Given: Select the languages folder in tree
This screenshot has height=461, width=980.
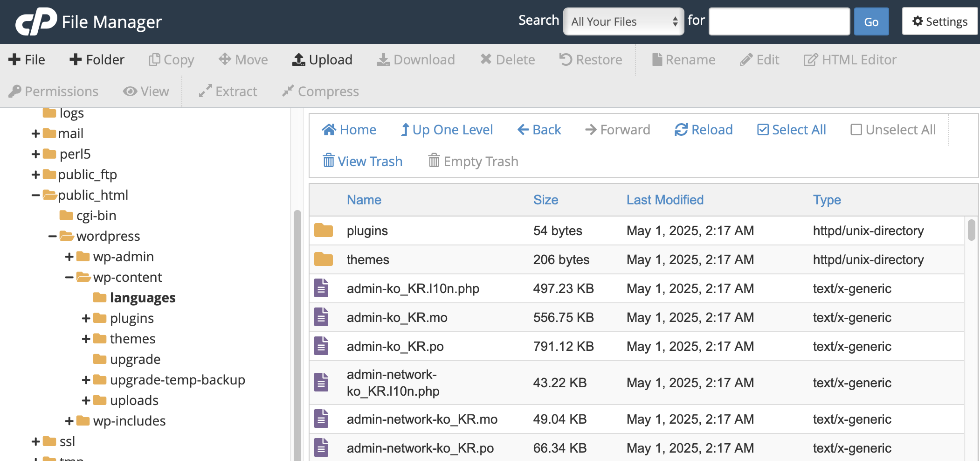Looking at the screenshot, I should [142, 298].
